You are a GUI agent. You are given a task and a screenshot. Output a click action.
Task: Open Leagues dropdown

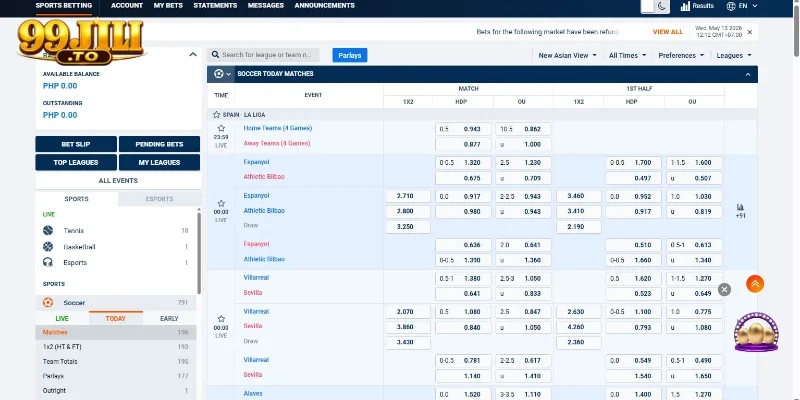(x=734, y=55)
